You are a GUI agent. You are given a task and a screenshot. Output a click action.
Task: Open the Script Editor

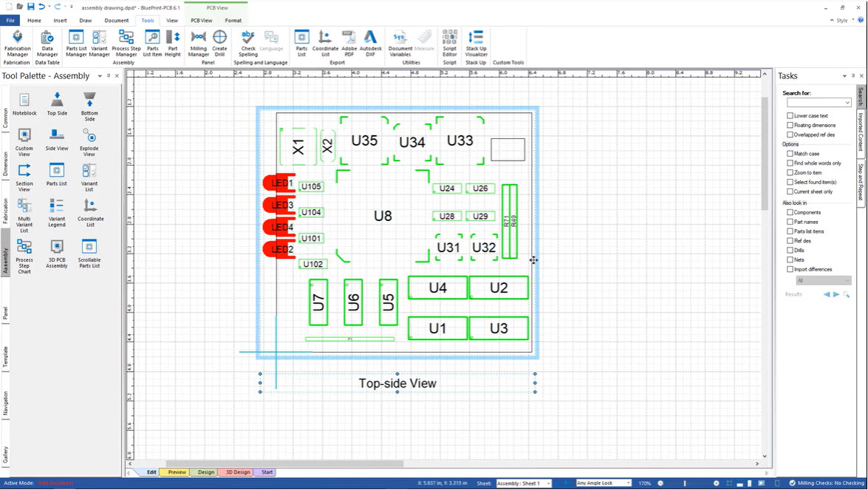tap(449, 43)
